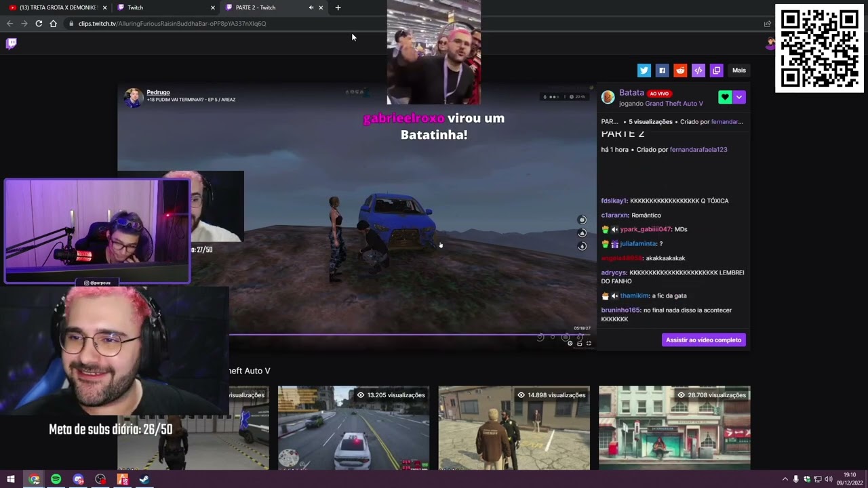The height and width of the screenshot is (488, 868).
Task: Go to the browser home page
Action: 54,24
